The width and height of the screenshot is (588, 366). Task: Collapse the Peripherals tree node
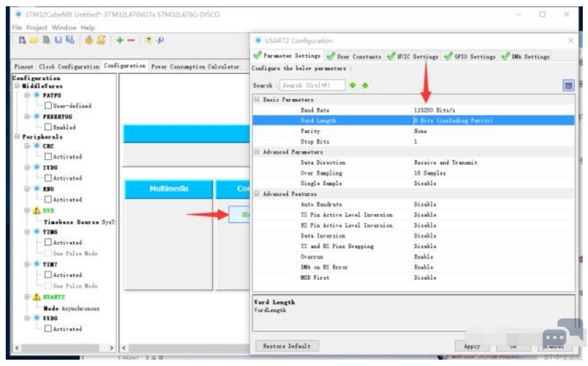pyautogui.click(x=17, y=137)
